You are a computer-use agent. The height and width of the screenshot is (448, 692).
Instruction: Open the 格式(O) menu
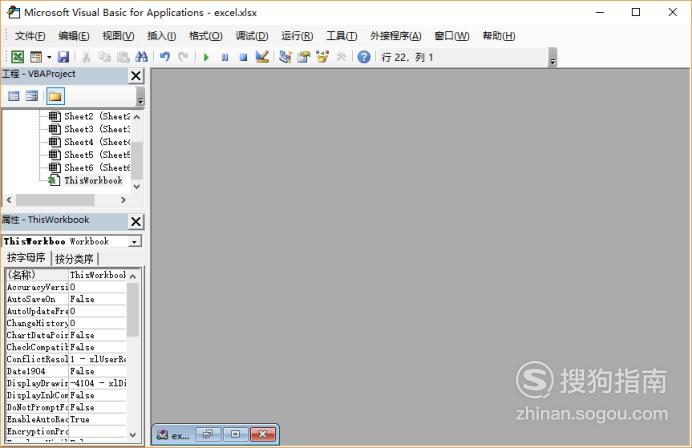click(x=206, y=36)
